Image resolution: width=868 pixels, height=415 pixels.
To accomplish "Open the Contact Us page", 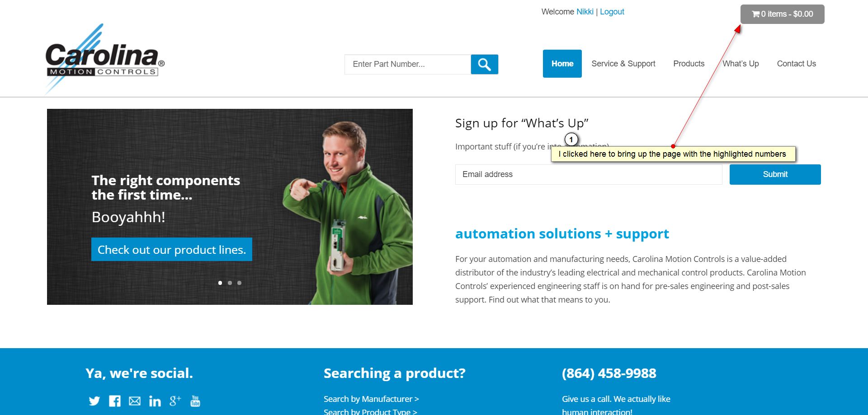I will [x=796, y=64].
